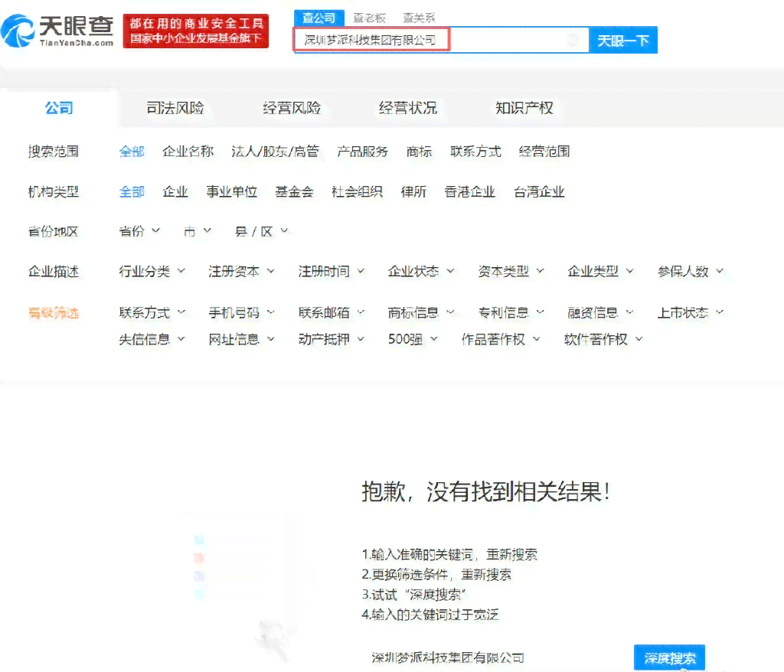Click the 深度搜索 button

[669, 658]
